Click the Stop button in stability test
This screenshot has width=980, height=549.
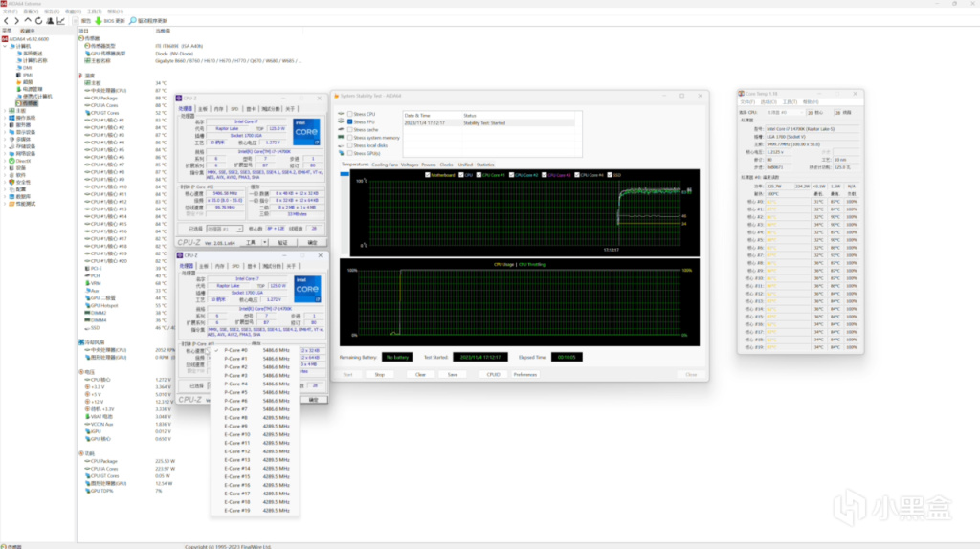click(x=379, y=374)
